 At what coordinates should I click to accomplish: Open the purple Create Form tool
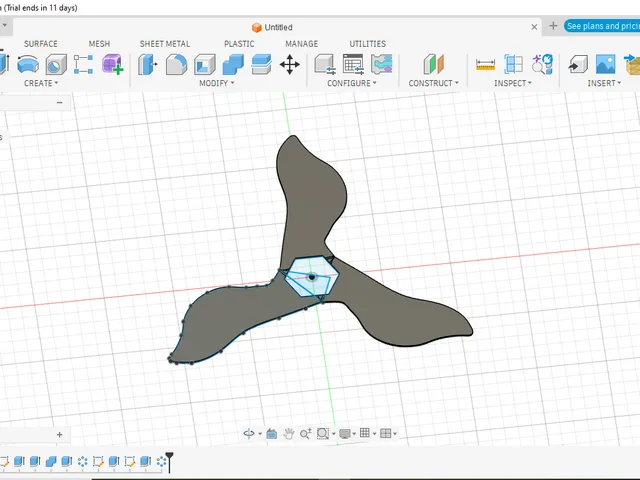tap(112, 64)
